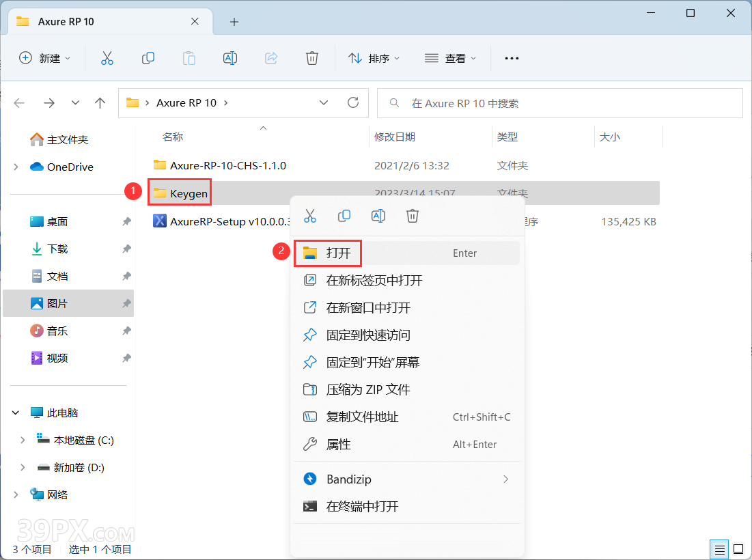Switch to details view in status bar
Image resolution: width=752 pixels, height=560 pixels.
click(719, 550)
